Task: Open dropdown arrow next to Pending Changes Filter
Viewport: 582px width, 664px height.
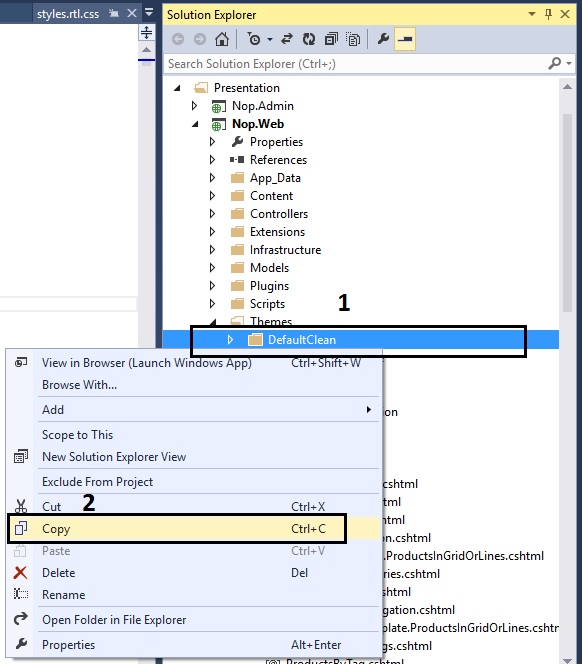Action: [270, 39]
